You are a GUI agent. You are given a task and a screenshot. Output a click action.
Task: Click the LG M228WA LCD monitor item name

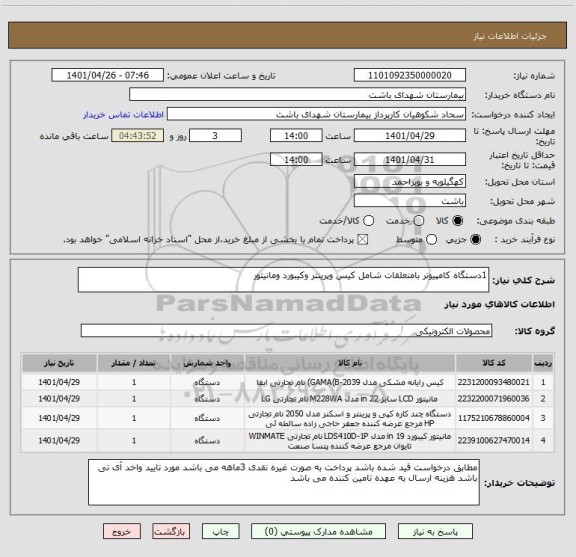pos(350,399)
